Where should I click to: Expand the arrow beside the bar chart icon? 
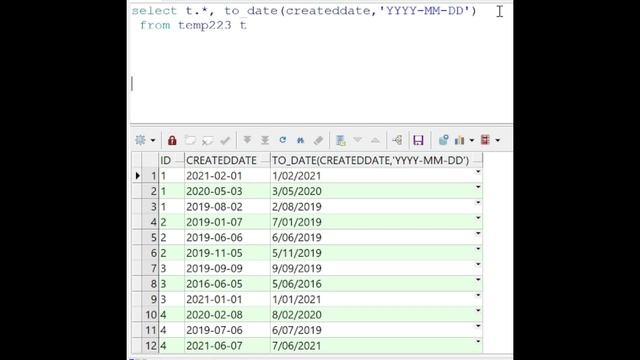(471, 140)
